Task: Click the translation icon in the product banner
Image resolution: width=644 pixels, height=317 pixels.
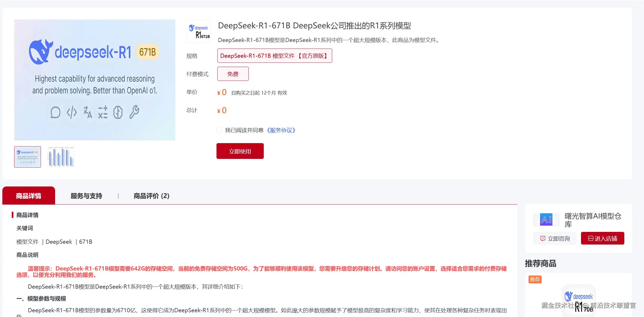Action: 87,112
